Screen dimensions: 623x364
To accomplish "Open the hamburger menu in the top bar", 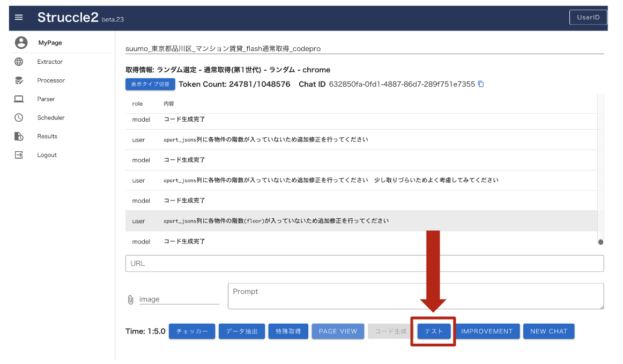I will pyautogui.click(x=19, y=17).
